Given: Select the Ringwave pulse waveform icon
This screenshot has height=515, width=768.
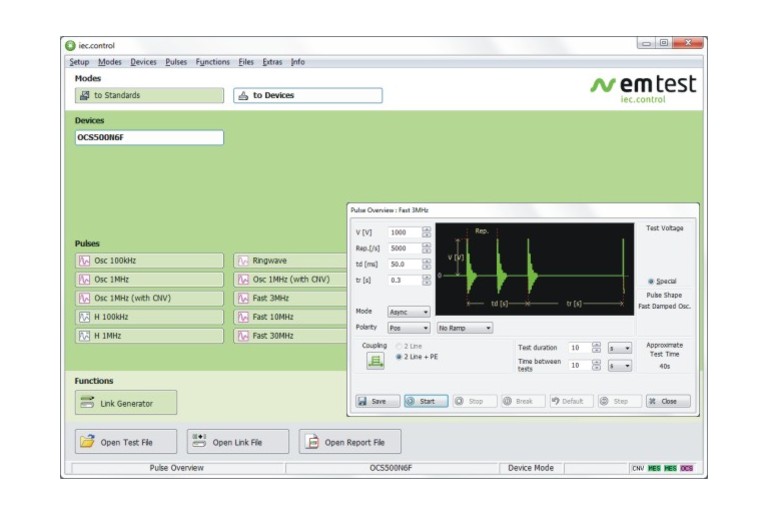Looking at the screenshot, I should (x=244, y=261).
